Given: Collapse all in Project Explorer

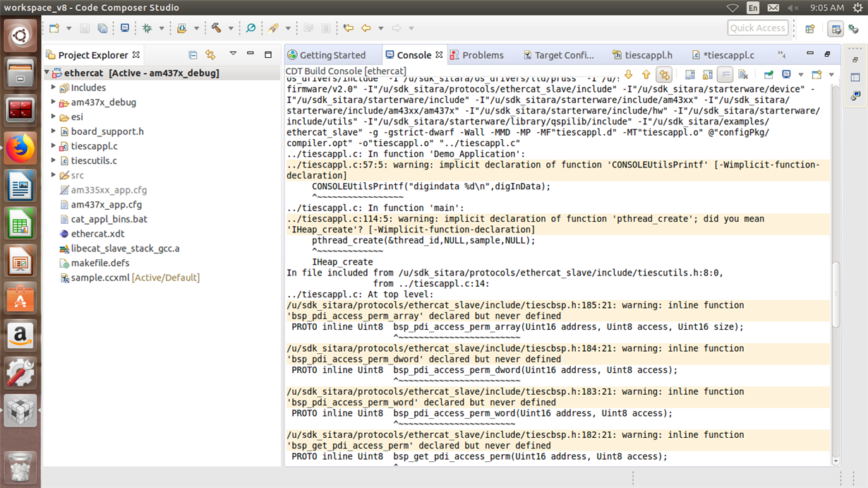Looking at the screenshot, I should [193, 54].
